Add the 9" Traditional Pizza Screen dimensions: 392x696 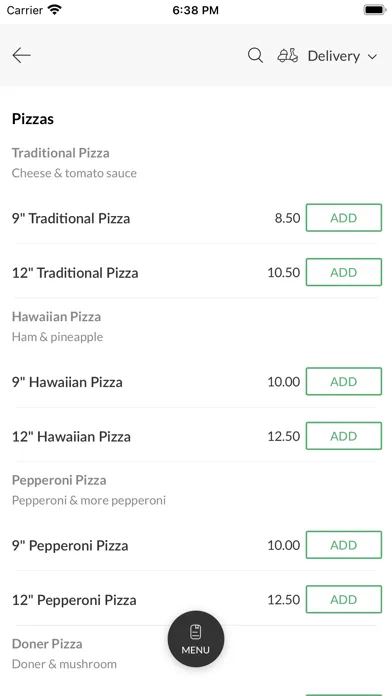(344, 218)
